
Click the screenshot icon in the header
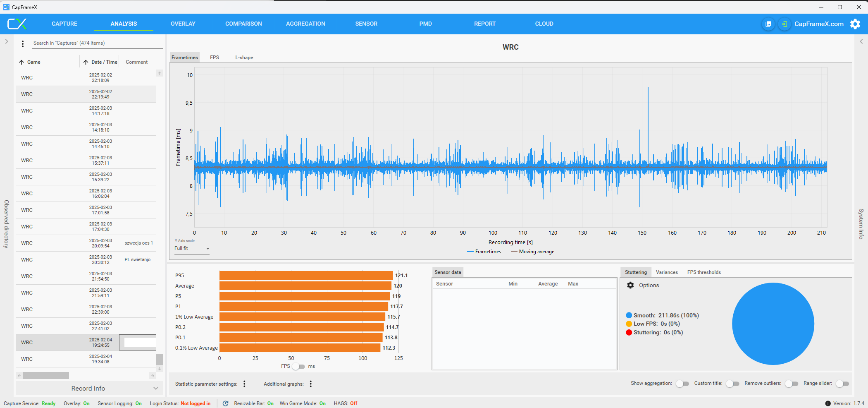click(x=768, y=24)
